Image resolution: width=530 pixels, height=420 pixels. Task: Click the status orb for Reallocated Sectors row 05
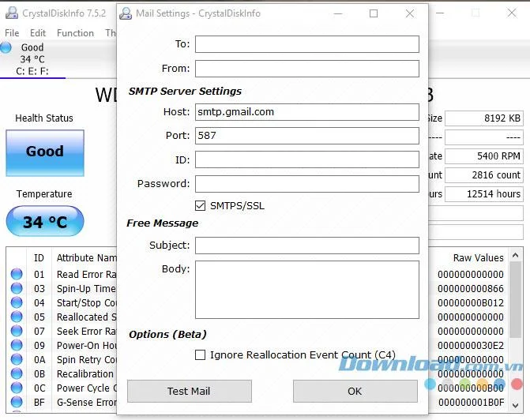pos(17,317)
